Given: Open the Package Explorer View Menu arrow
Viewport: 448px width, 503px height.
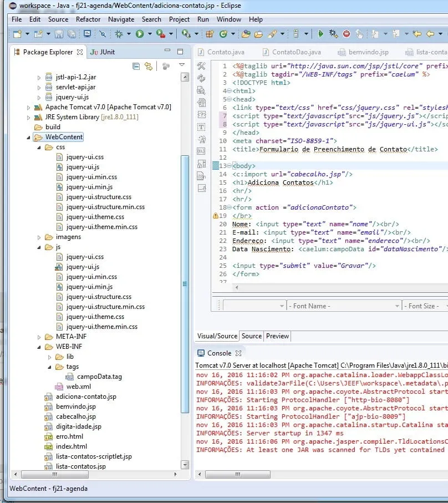Looking at the screenshot, I should tap(182, 65).
